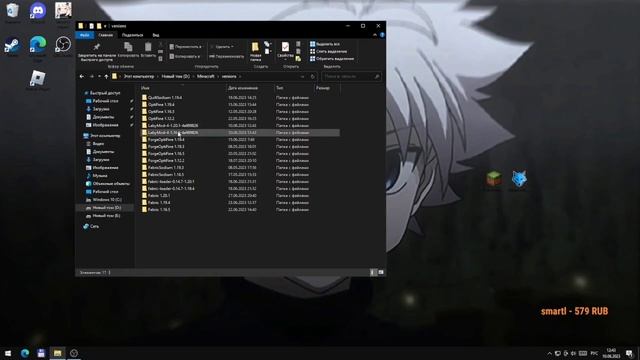Image resolution: width=640 pixels, height=360 pixels.
Task: Select the 'FabricSodium 1.16.5' folder
Action: 240,174
